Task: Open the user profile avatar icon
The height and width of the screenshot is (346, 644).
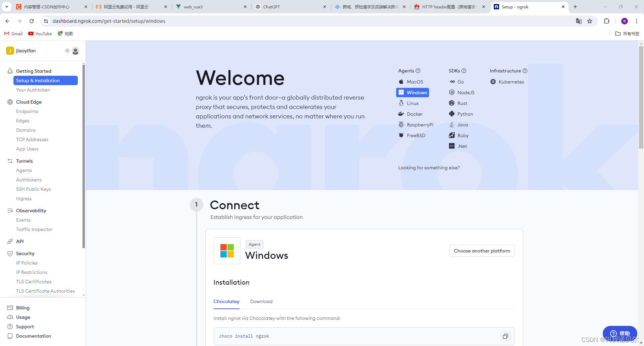Action: (75, 51)
